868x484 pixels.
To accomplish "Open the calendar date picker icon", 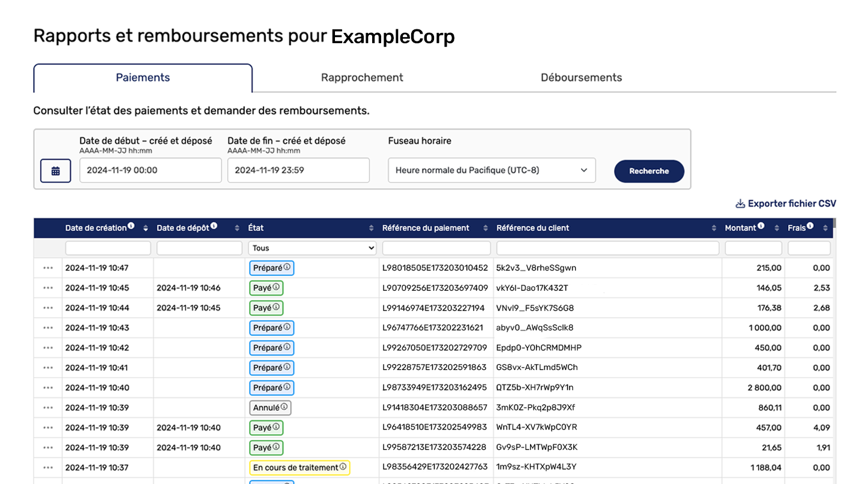I will click(55, 170).
